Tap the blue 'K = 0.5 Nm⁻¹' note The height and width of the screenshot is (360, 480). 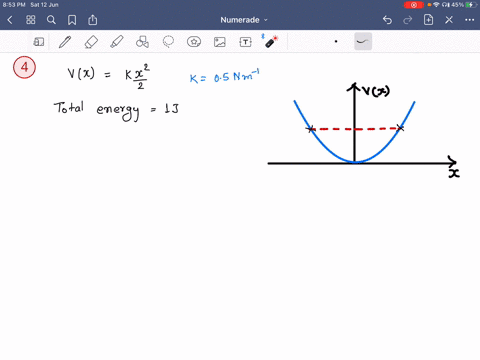pyautogui.click(x=224, y=76)
